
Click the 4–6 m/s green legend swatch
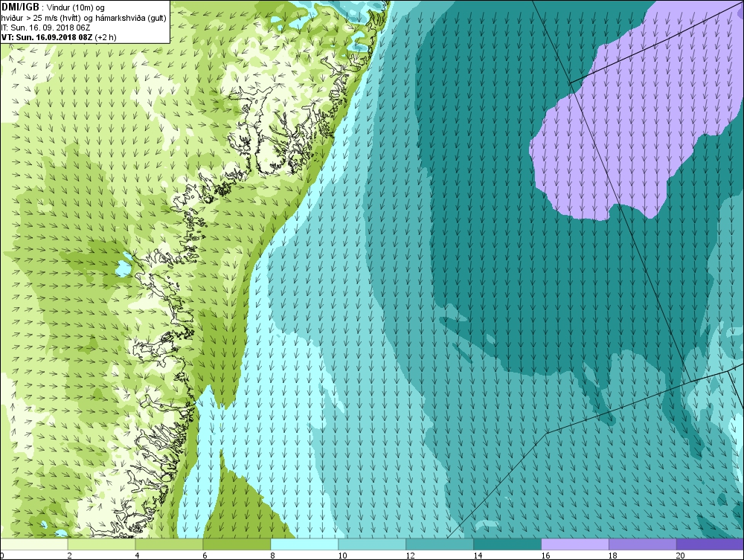[169, 544]
